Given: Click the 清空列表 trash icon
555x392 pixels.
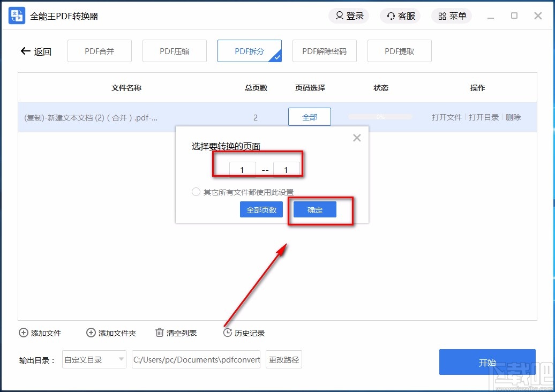Looking at the screenshot, I should tap(159, 333).
